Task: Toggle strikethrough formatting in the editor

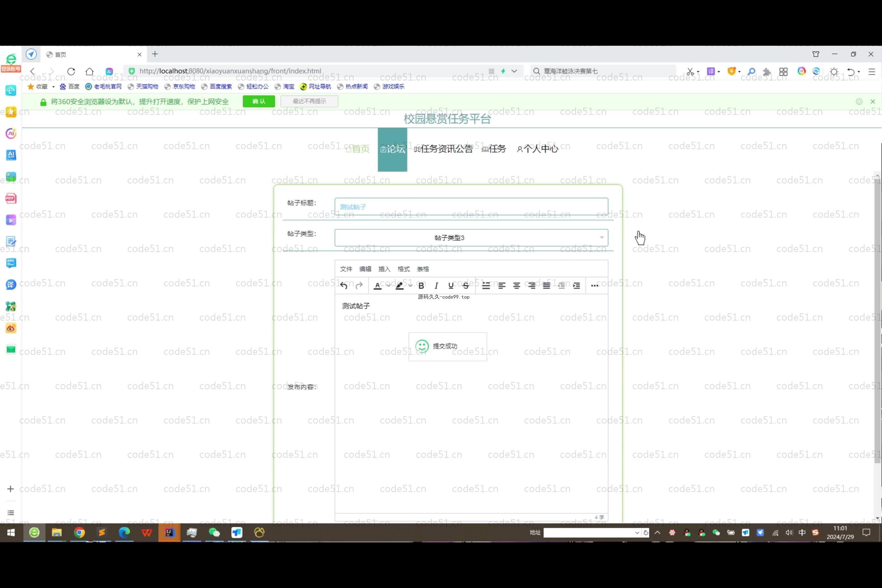Action: (x=466, y=286)
